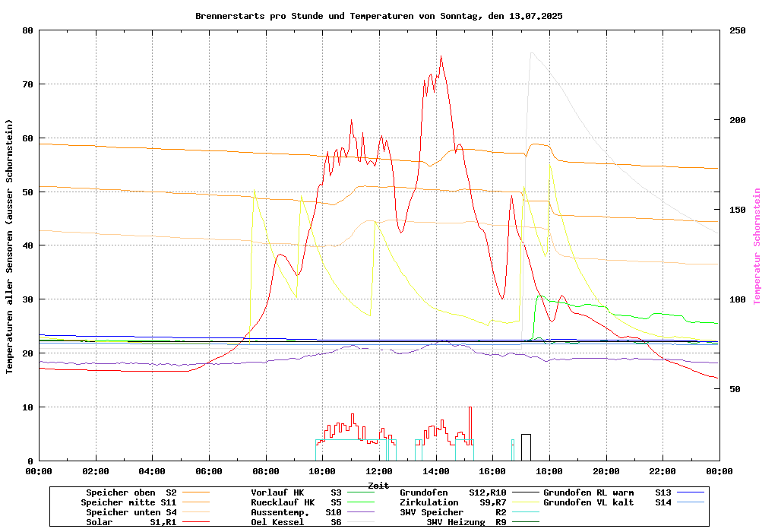Select the Oel Kessel S6 legend entry
Viewport: 778px width, 532px height.
pyautogui.click(x=296, y=522)
